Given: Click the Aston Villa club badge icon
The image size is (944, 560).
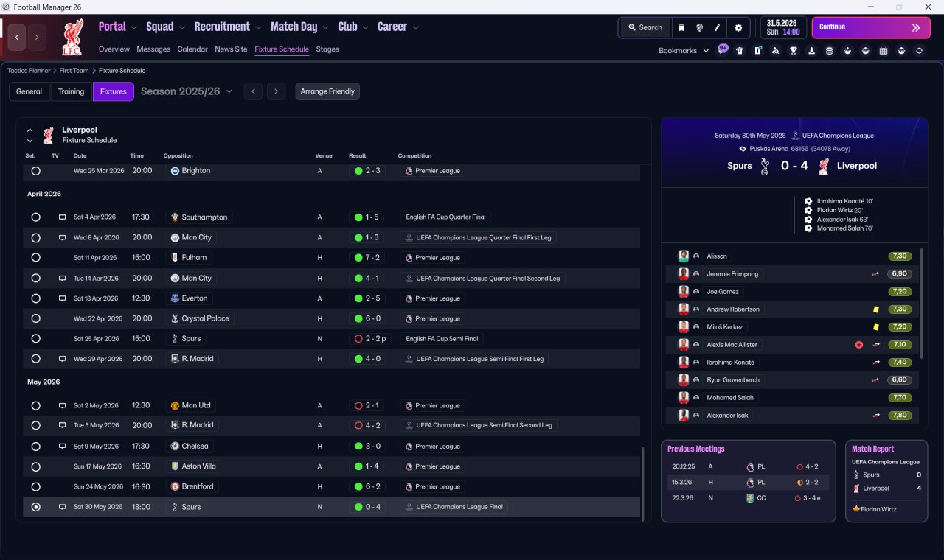Looking at the screenshot, I should pyautogui.click(x=175, y=466).
